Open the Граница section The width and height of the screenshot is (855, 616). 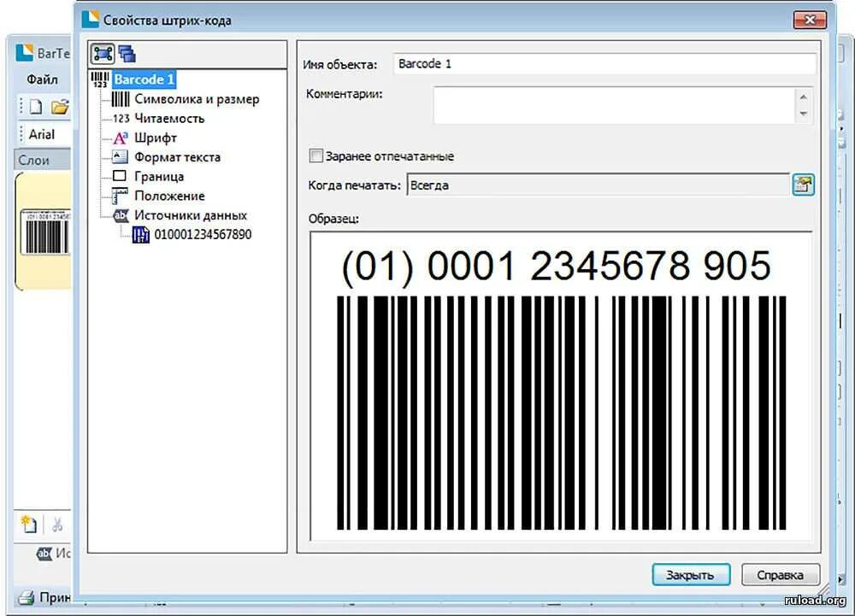159,177
